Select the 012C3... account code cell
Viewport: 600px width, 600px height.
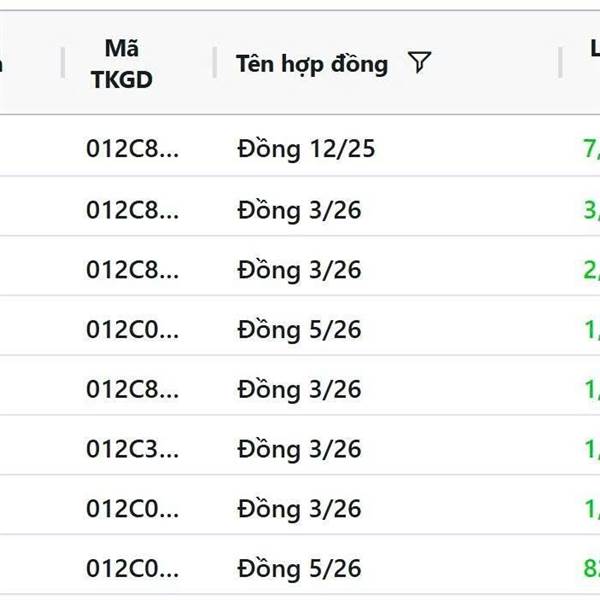tap(133, 449)
